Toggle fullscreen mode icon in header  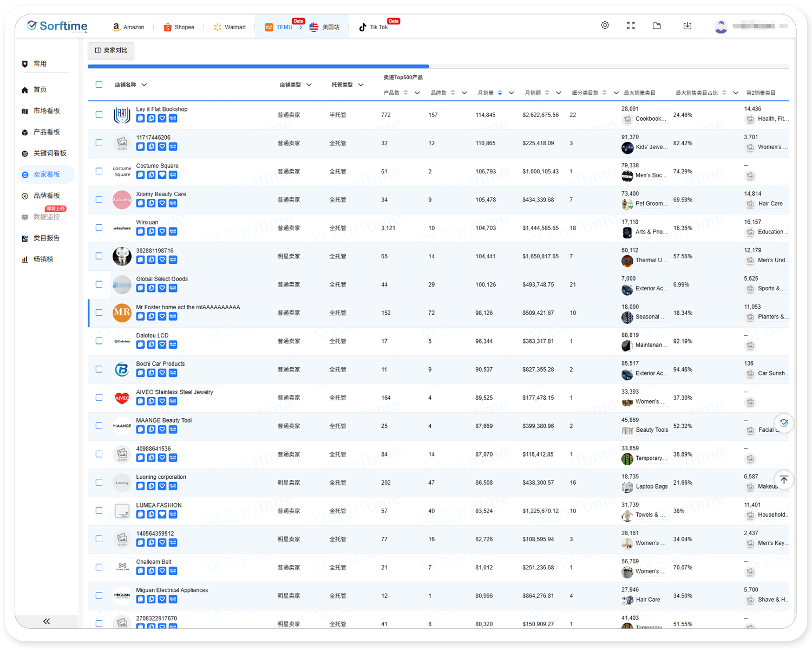click(x=631, y=25)
